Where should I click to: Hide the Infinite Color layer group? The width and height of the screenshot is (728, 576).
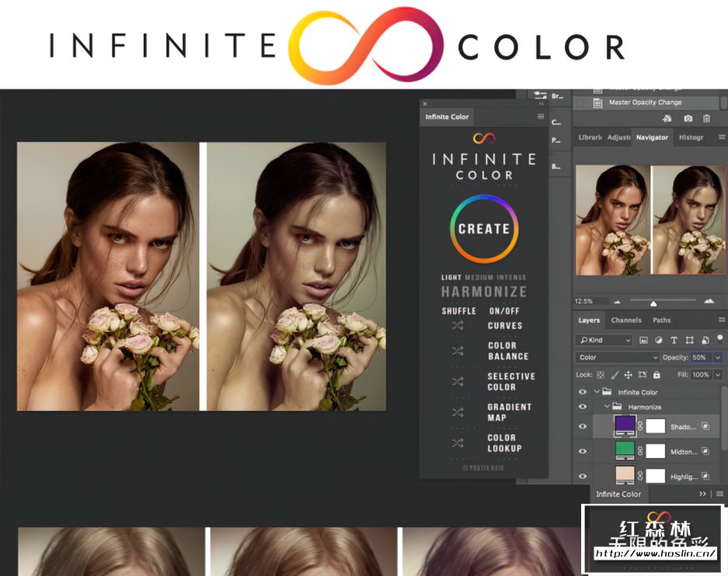pos(582,392)
